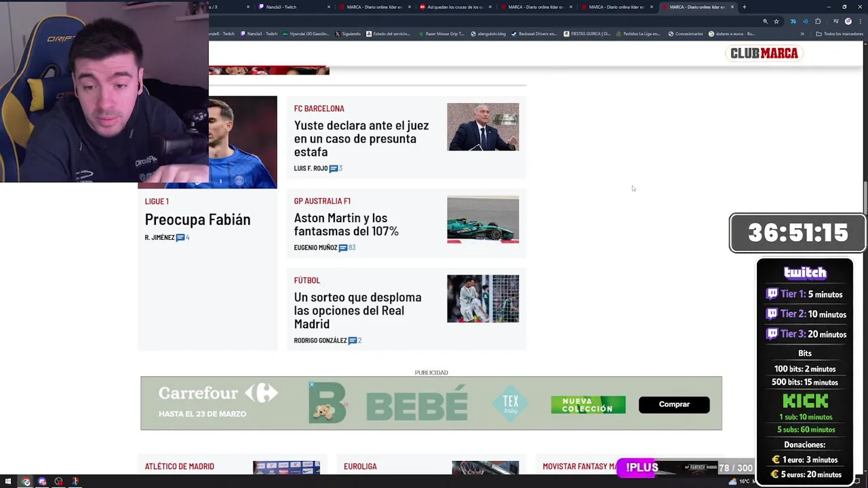Click 'NUEVA COLECCIÓN' badge in the ad
This screenshot has height=488, width=868.
[588, 405]
